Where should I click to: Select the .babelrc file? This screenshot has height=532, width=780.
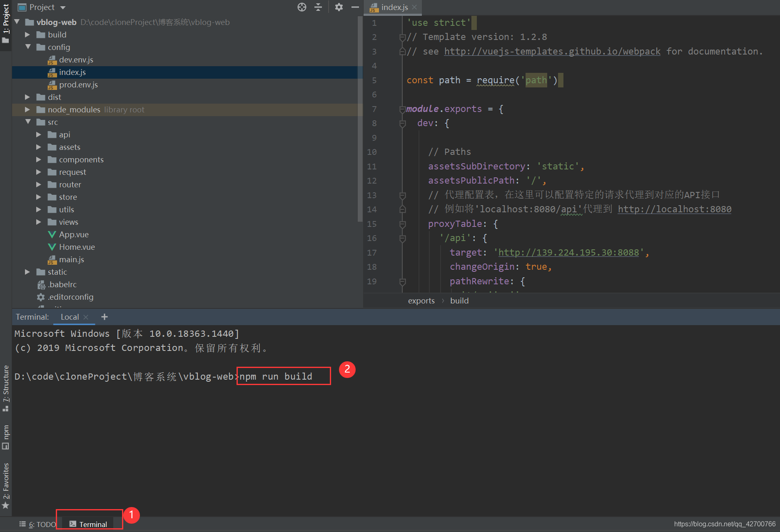tap(62, 284)
